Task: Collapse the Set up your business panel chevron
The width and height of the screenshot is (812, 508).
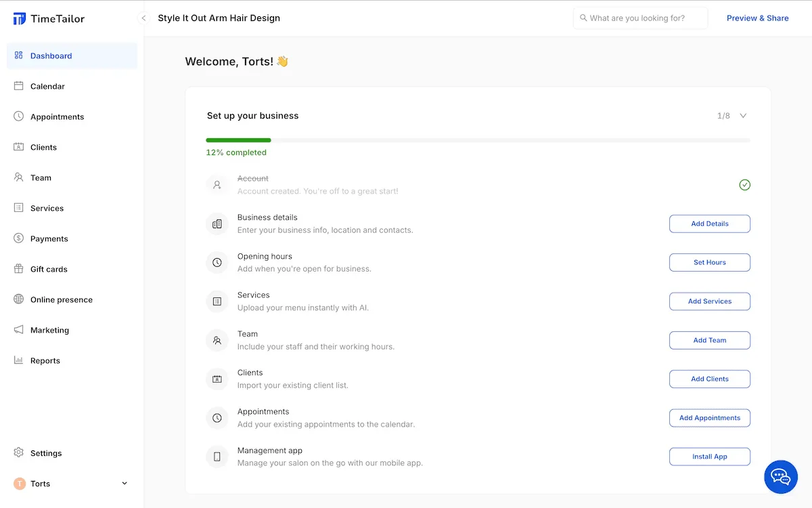Action: (743, 116)
